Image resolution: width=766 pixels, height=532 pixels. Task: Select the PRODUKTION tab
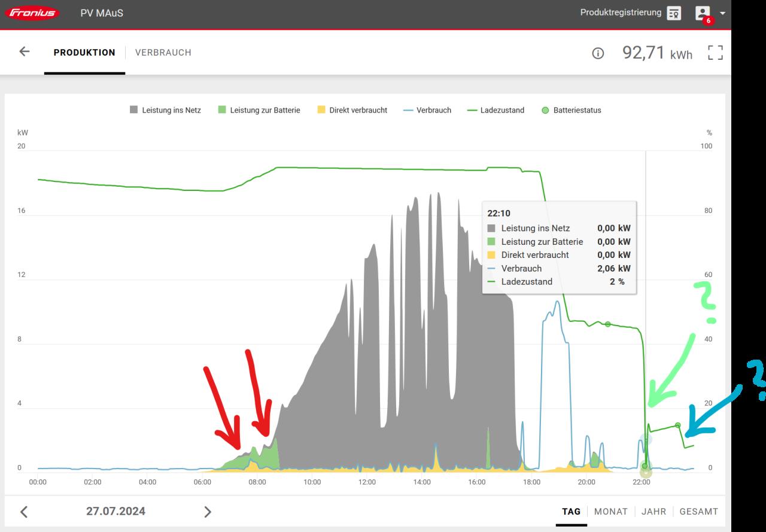tap(84, 53)
